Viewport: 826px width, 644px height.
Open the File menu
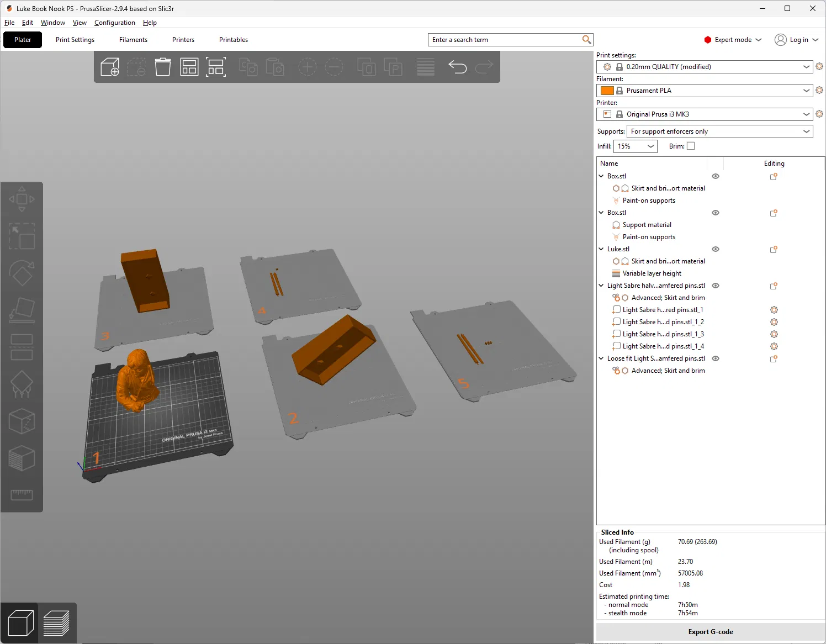pos(9,23)
